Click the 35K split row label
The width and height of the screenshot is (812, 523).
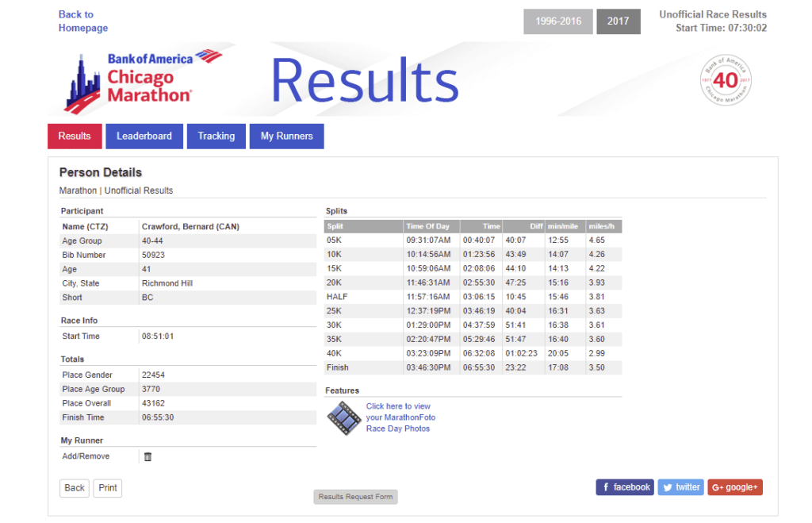pos(334,339)
